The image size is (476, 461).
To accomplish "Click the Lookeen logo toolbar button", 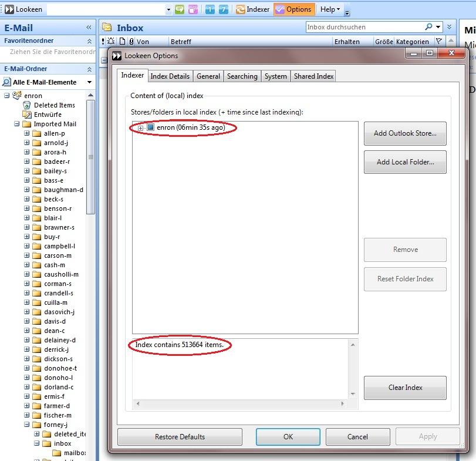I will pyautogui.click(x=23, y=9).
